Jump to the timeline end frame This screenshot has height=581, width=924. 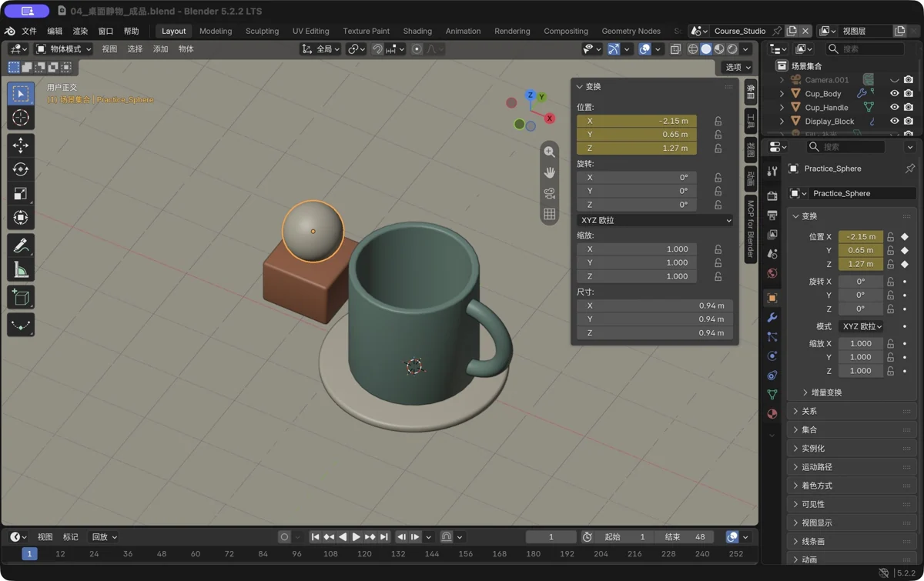384,537
